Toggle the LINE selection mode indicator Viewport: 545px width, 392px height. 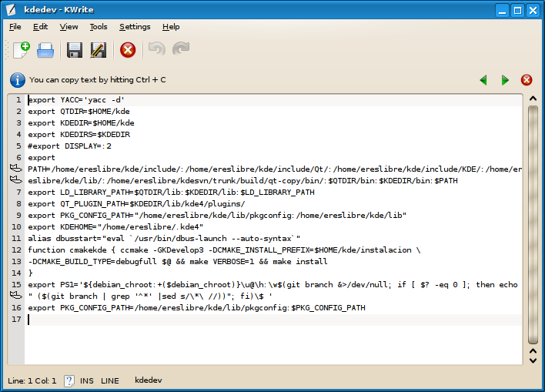click(110, 381)
